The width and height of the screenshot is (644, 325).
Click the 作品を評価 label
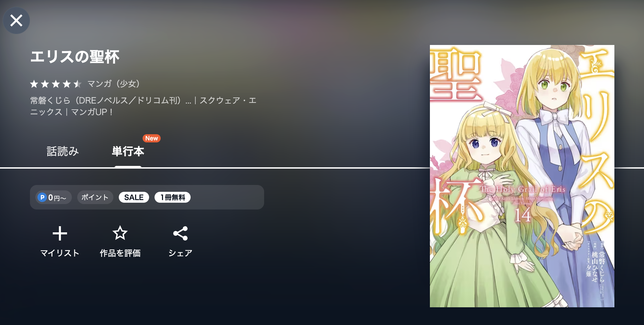(120, 253)
